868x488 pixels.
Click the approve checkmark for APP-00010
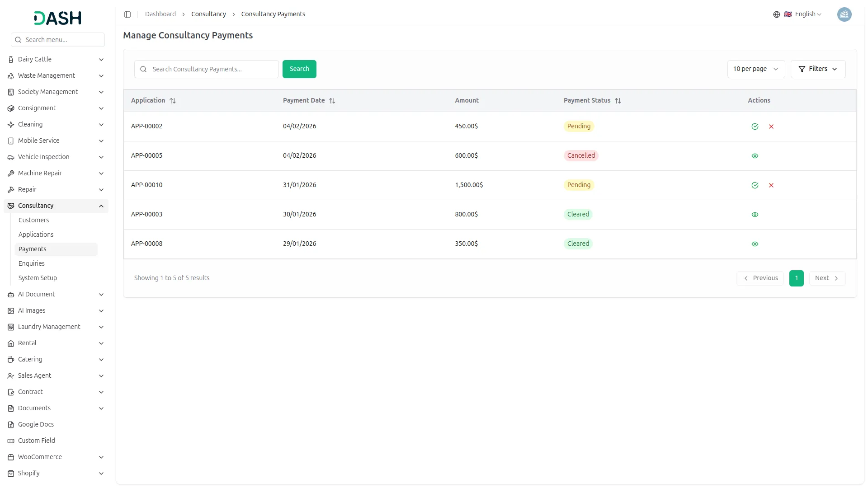(x=755, y=185)
